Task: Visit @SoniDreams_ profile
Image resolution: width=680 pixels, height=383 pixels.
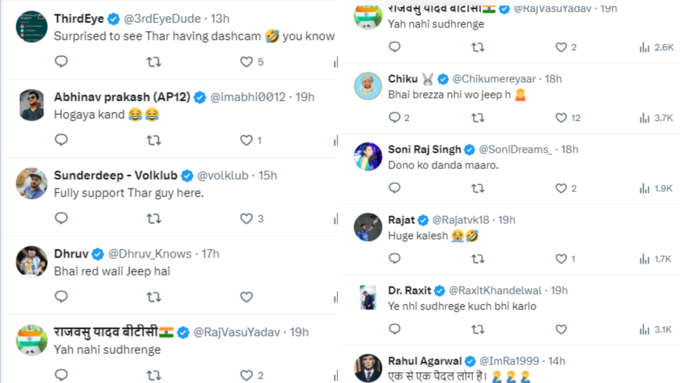Action: click(x=515, y=149)
